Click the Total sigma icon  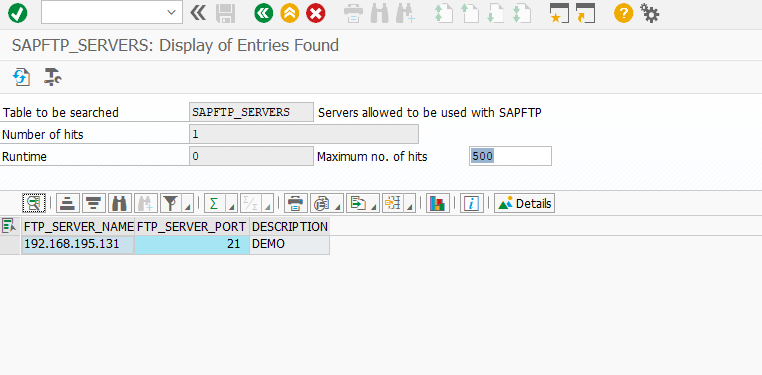[214, 203]
